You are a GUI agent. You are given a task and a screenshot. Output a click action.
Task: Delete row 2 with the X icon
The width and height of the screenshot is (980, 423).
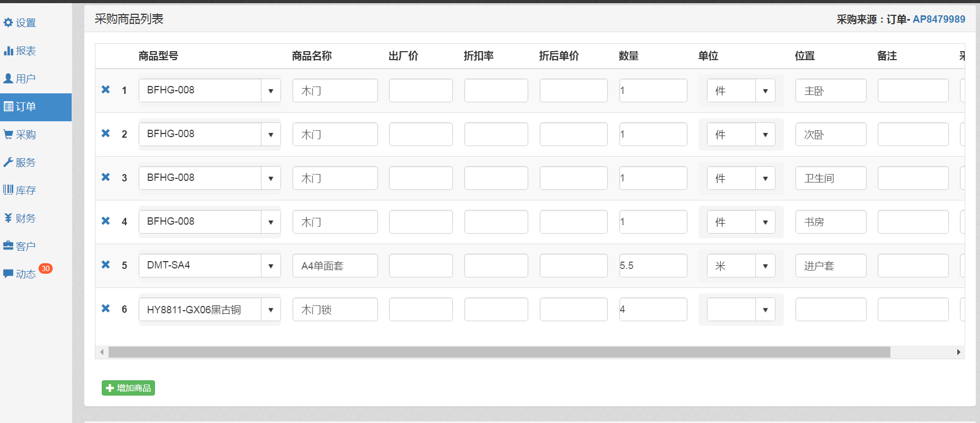pyautogui.click(x=106, y=133)
